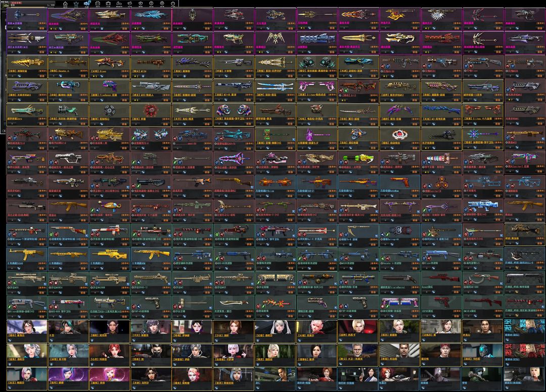Choose the green double-headed hammer card
546x392 pixels.
(x=276, y=139)
